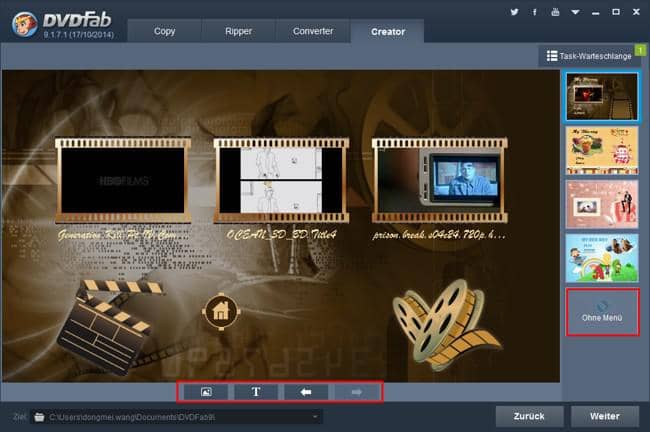Screen dimensions: 650x432
Task: Click the DVDFab logo icon
Action: coord(25,24)
